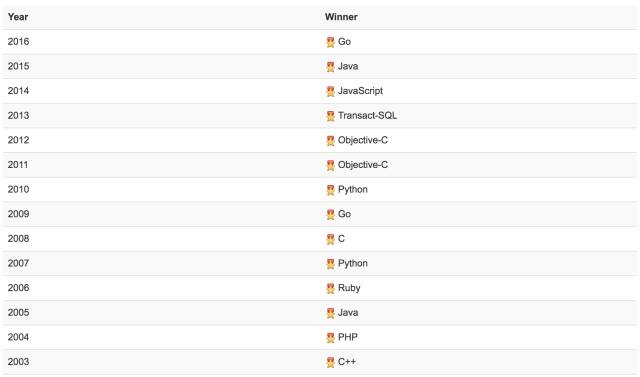Click the medal icon next to Transact-SQL
The height and width of the screenshot is (377, 640).
[331, 116]
